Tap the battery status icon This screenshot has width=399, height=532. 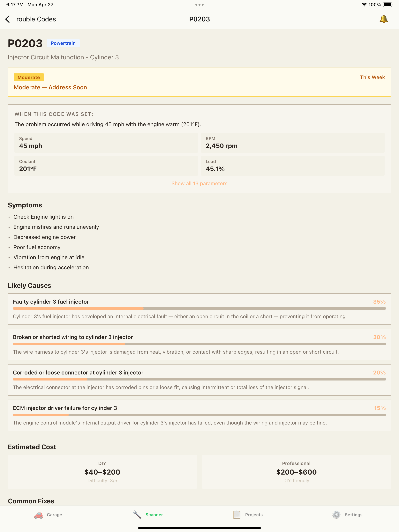coord(388,4)
